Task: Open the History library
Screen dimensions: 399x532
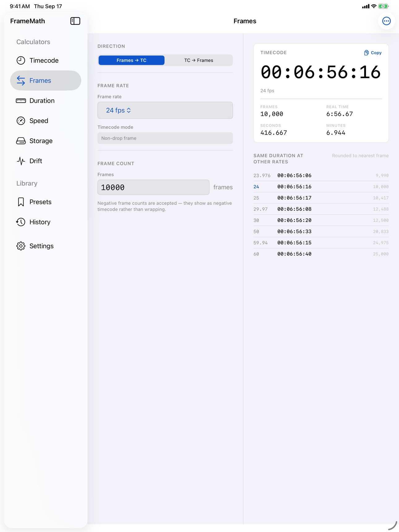Action: [46, 222]
